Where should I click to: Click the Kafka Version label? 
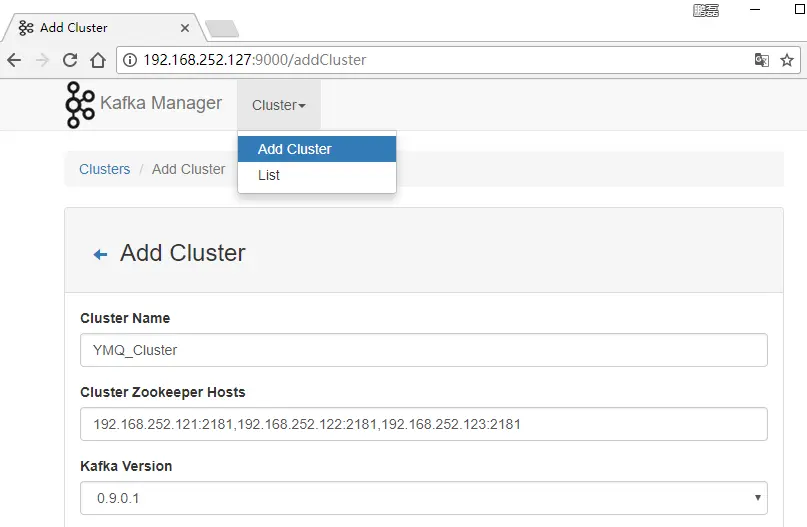coord(126,466)
